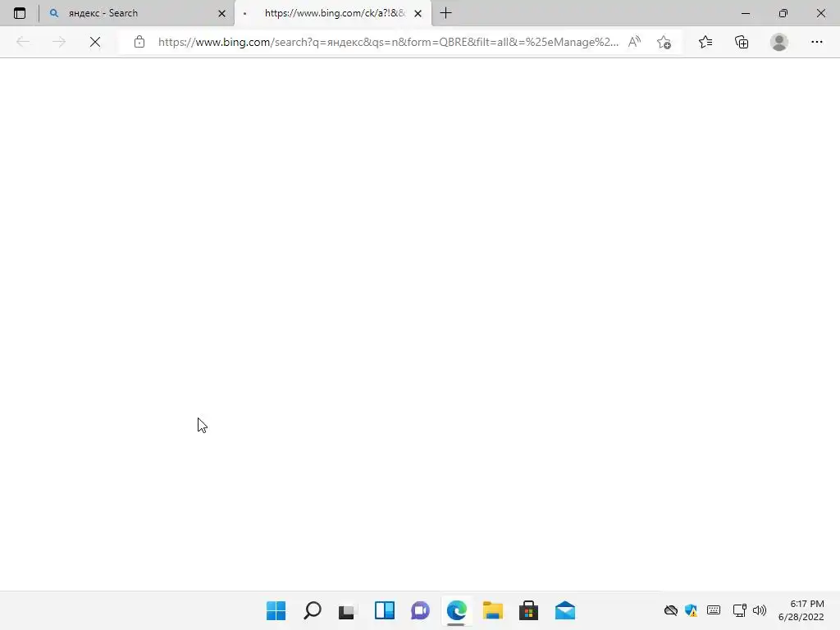The image size is (840, 630).
Task: Close the bing.com/ck/a loading tab
Action: click(x=418, y=13)
